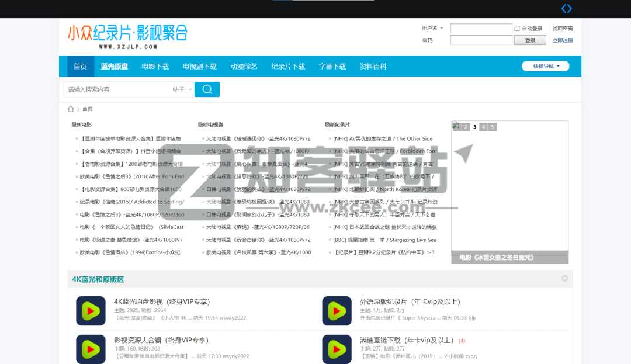Click the play icon beside 满速直链下载

coord(337,349)
